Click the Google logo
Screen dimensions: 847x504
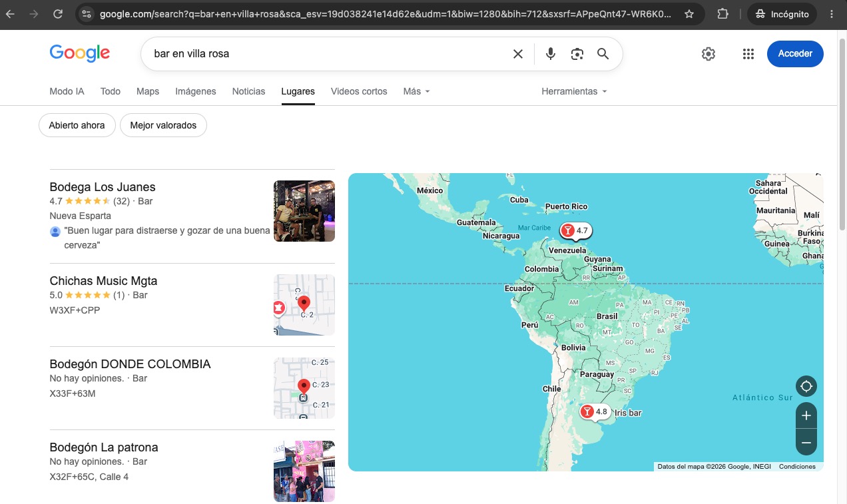pyautogui.click(x=80, y=53)
